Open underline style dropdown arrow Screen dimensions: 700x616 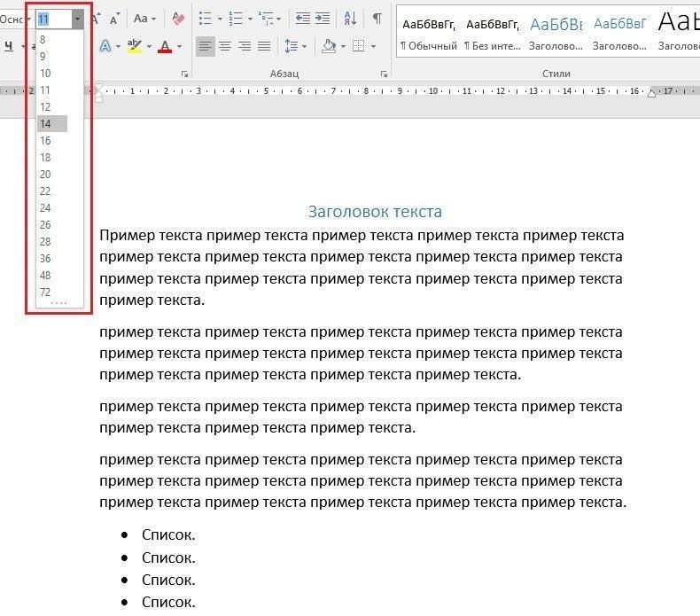pos(22,46)
